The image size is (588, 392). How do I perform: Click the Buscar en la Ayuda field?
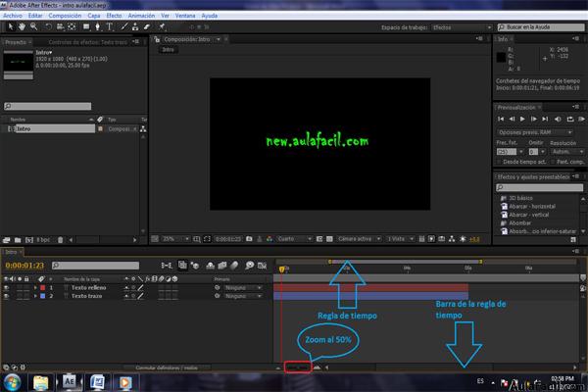pos(540,27)
